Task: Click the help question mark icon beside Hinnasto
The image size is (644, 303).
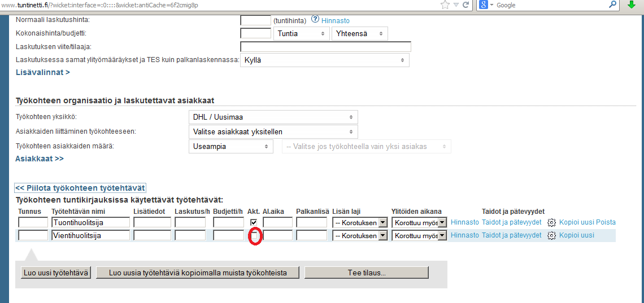Action: (315, 19)
